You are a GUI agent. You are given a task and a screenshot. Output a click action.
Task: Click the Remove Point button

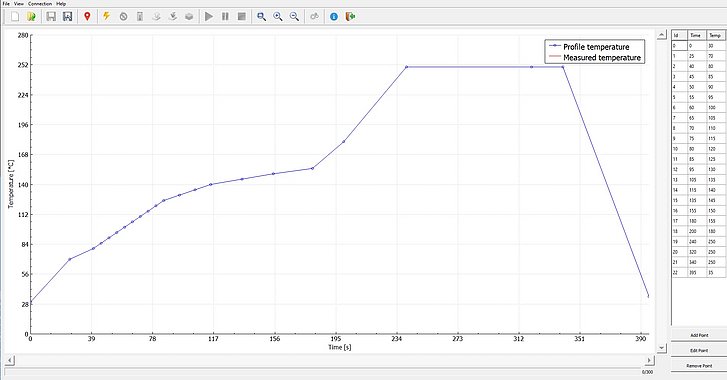(x=699, y=366)
